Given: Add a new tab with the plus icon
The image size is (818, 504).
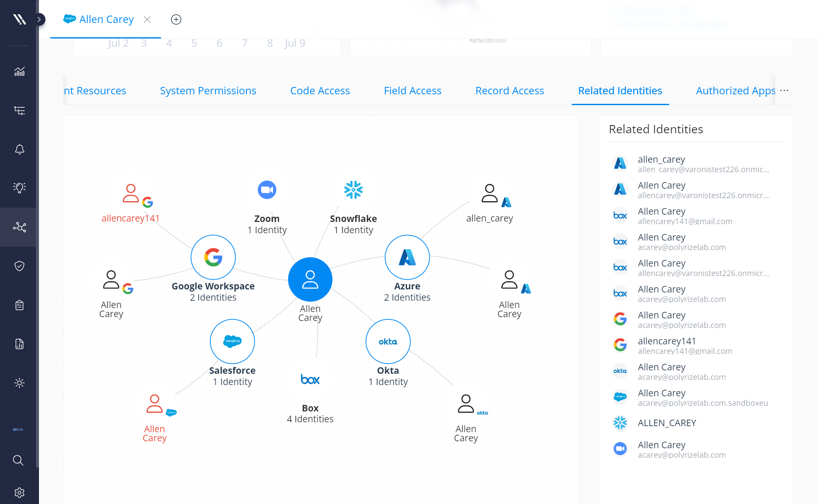Looking at the screenshot, I should pos(176,19).
